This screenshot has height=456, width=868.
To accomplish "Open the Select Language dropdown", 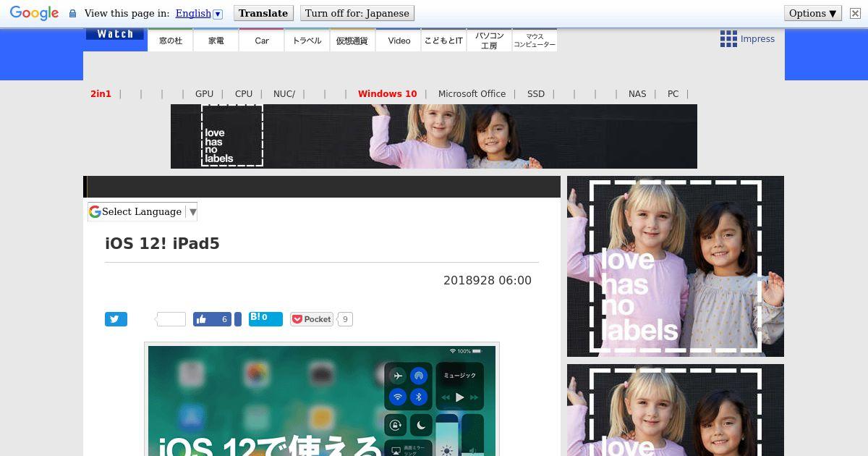I will pyautogui.click(x=142, y=211).
